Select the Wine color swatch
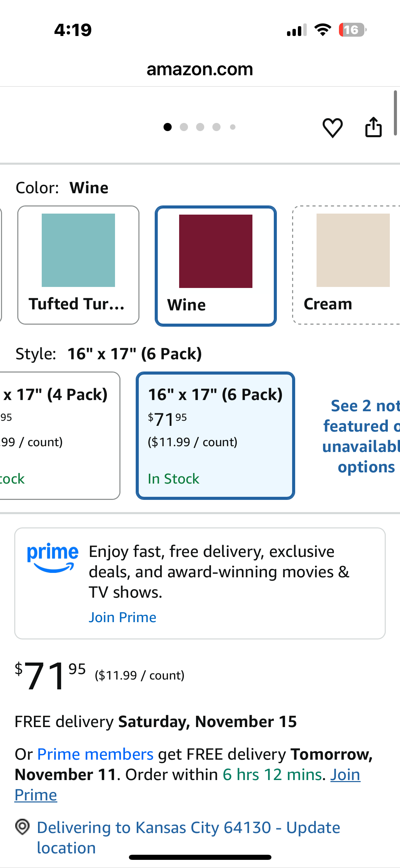Screen dimensions: 400x868 215,250
